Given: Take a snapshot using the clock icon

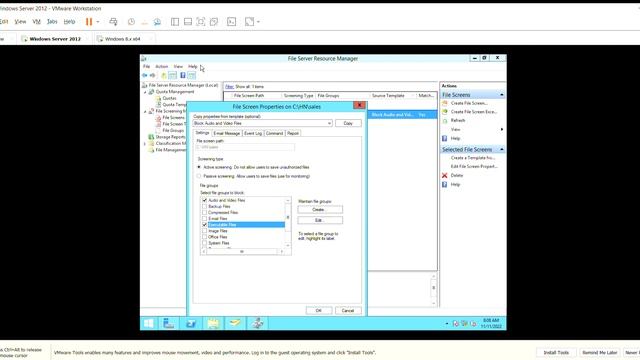Looking at the screenshot, I should click(x=131, y=22).
